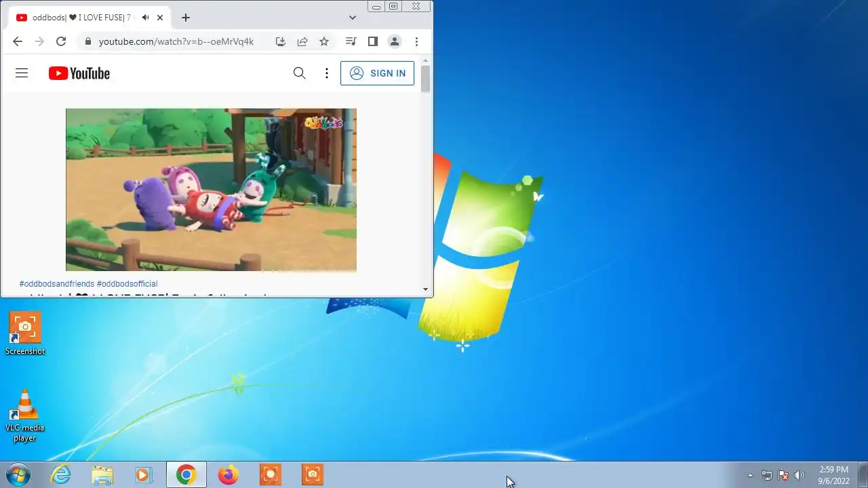Open a new browser tab
This screenshot has width=868, height=488.
185,18
